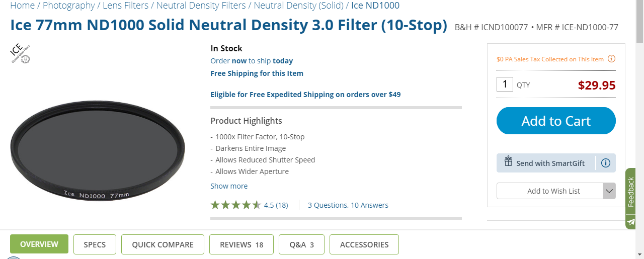Open the Feedback side tab

(631, 192)
